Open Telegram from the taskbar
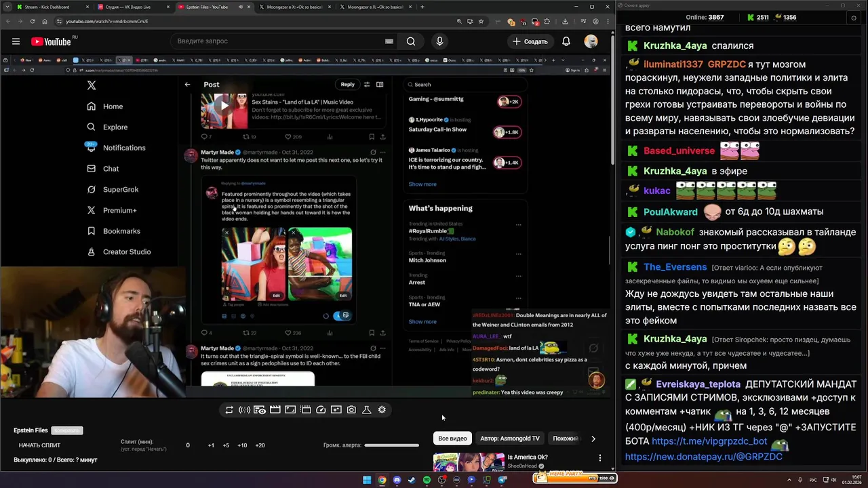Viewport: 868px width, 488px height. pos(502,480)
